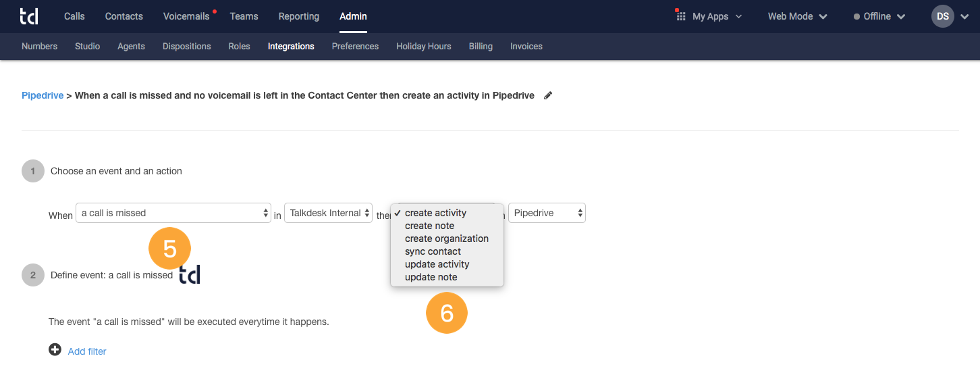Click the plus icon next to Add filter
This screenshot has width=980, height=377.
tap(55, 350)
